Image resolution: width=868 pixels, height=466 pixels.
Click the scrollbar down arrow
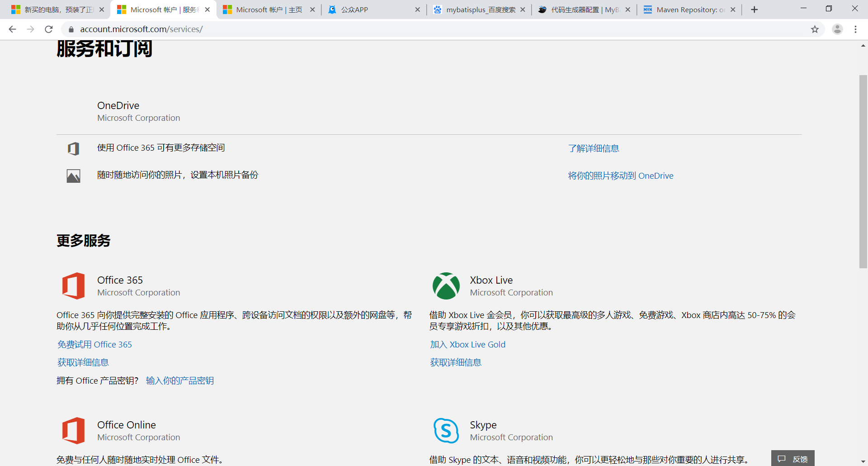(863, 461)
